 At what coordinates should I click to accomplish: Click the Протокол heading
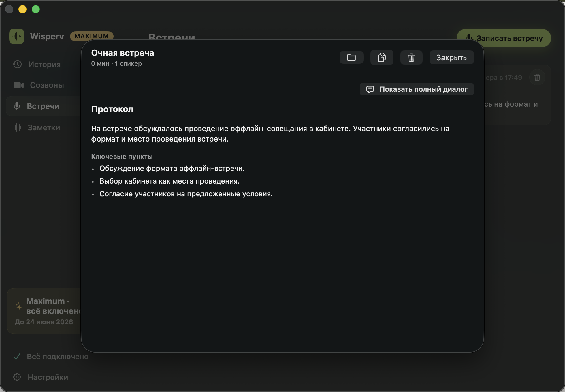tap(112, 109)
